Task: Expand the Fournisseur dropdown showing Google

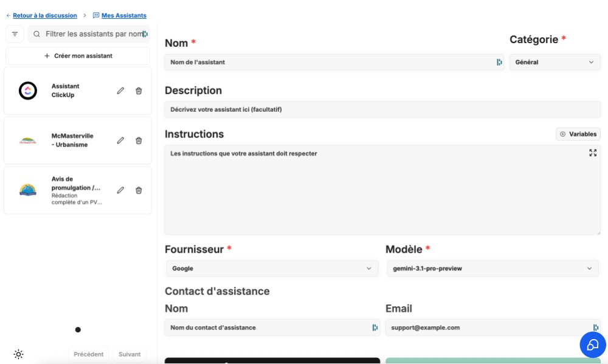Action: (x=272, y=268)
